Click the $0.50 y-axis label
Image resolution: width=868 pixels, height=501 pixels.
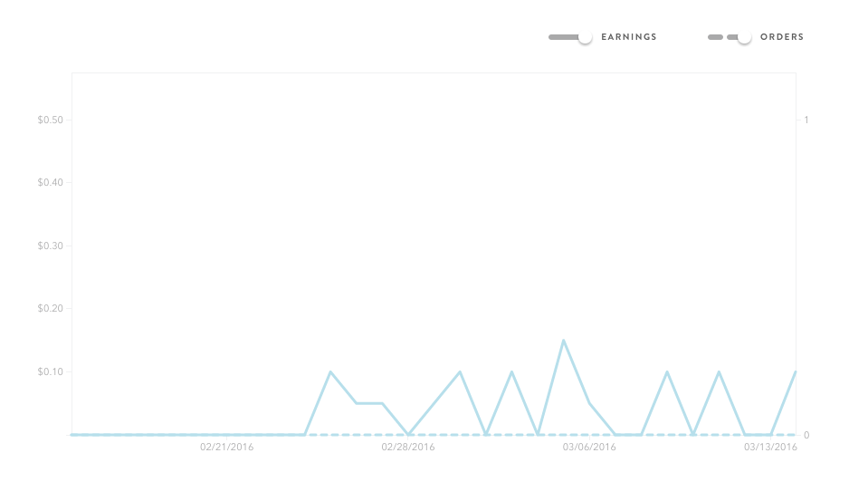pyautogui.click(x=51, y=120)
